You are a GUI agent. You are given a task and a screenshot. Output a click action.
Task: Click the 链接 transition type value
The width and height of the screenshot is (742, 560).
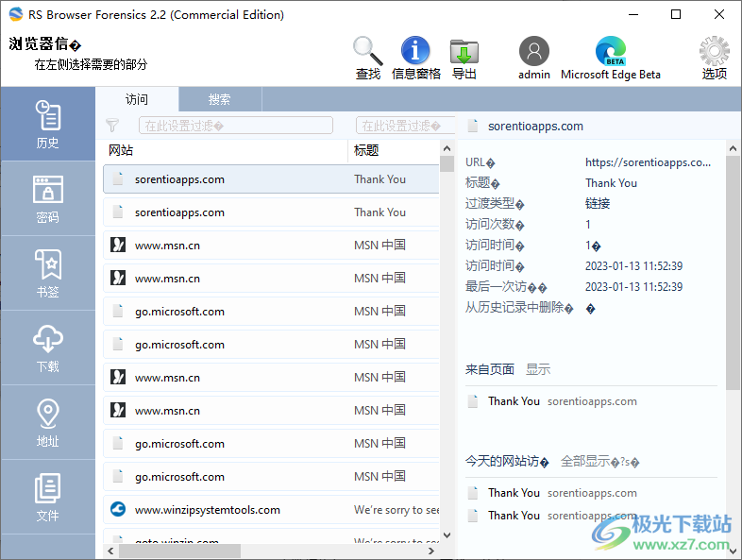point(598,204)
